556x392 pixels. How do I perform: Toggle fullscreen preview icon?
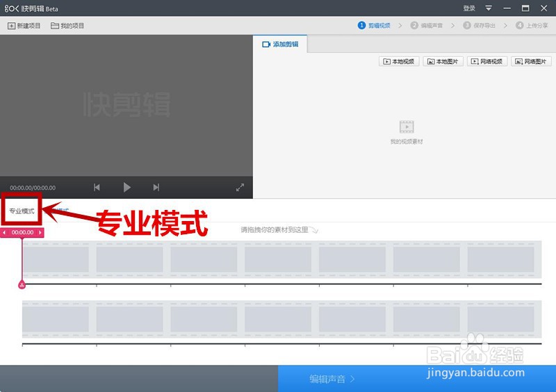(x=240, y=187)
